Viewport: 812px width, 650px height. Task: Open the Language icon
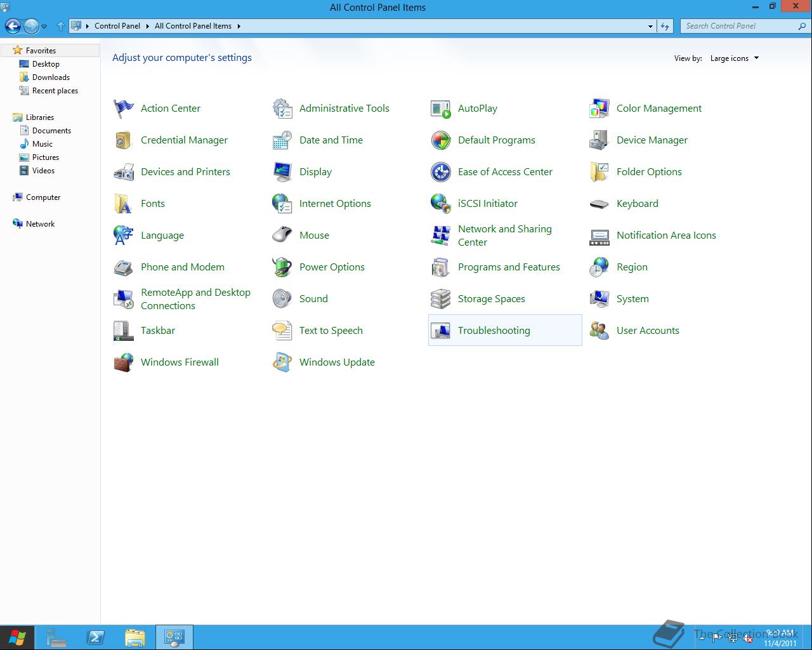(x=123, y=235)
